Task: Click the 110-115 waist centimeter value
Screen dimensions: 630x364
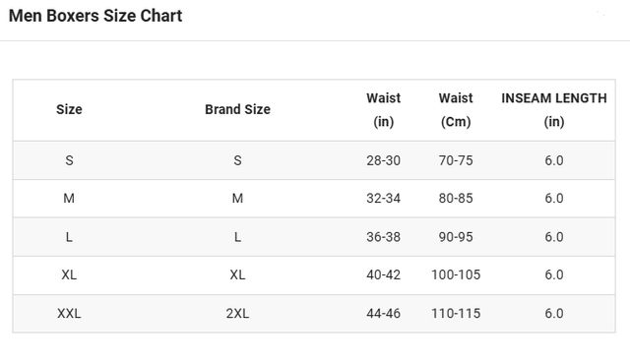Action: pos(456,314)
